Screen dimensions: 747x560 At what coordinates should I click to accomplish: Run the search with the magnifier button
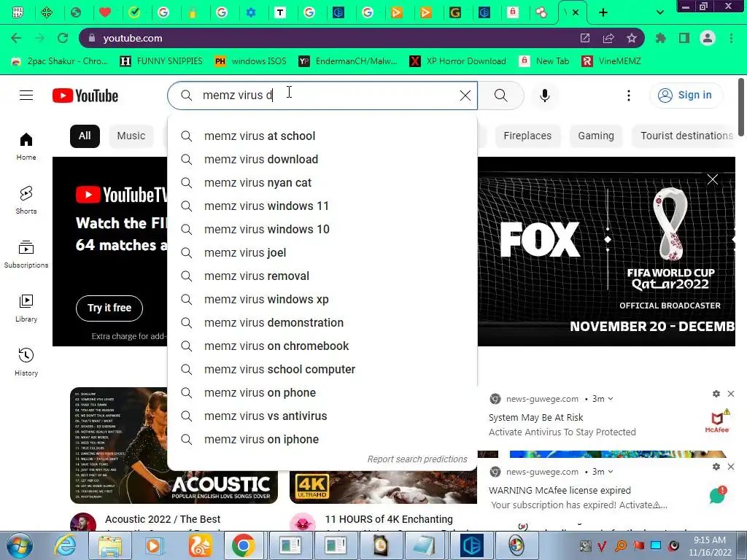pos(500,96)
